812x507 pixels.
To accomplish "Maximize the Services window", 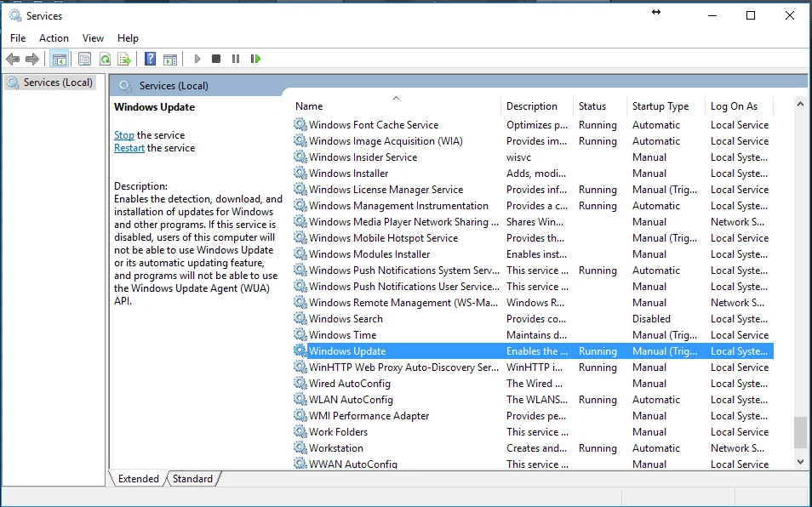I will click(x=751, y=15).
